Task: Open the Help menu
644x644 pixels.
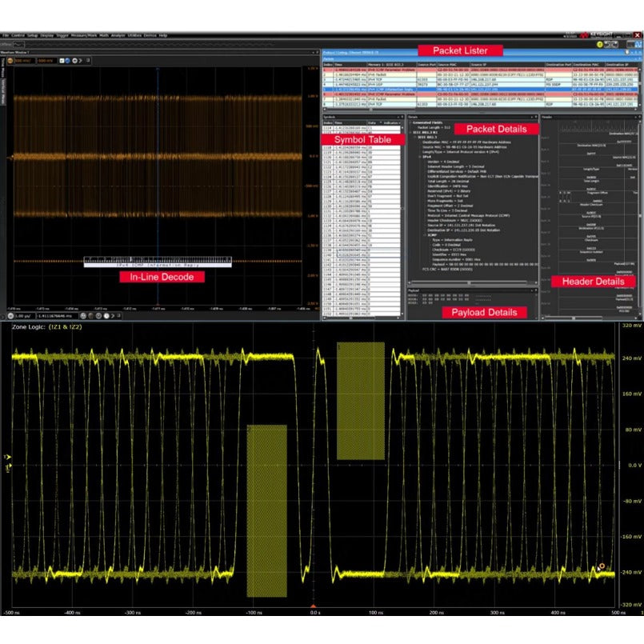Action: [x=163, y=35]
